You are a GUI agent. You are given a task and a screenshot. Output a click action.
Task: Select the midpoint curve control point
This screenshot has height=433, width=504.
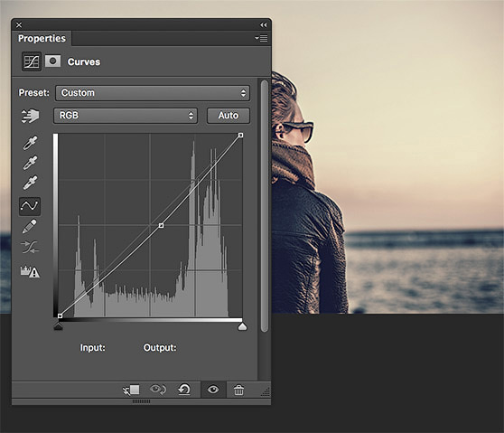pos(161,225)
